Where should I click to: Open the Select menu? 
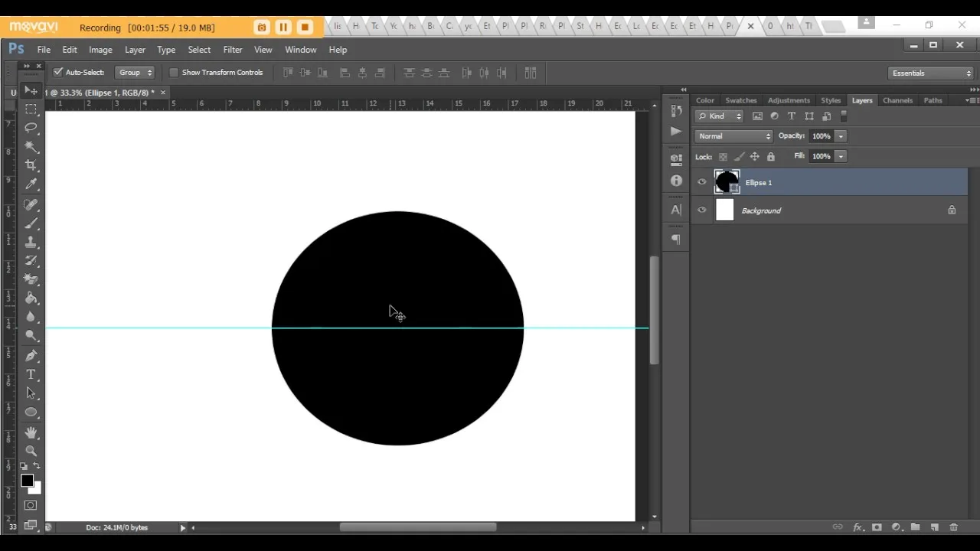tap(199, 50)
